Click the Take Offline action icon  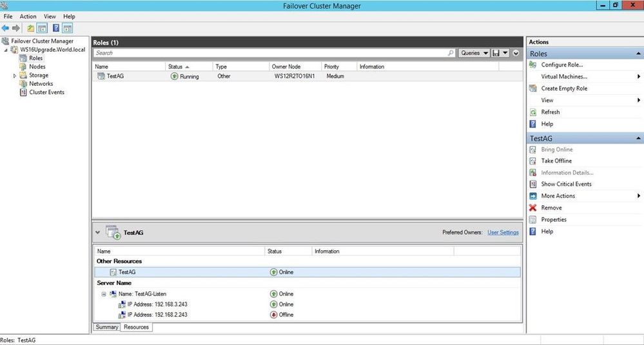[x=532, y=161]
